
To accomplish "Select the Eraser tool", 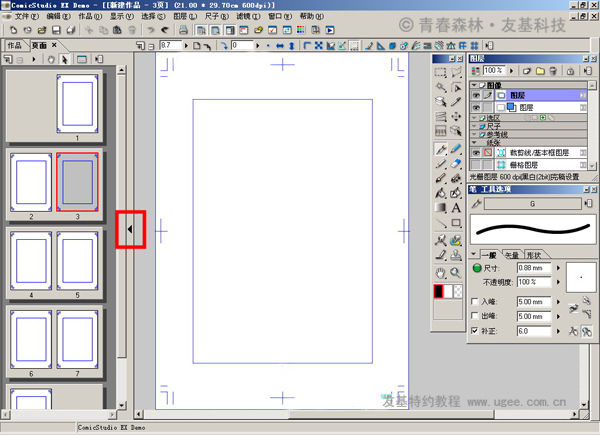I will point(455,164).
